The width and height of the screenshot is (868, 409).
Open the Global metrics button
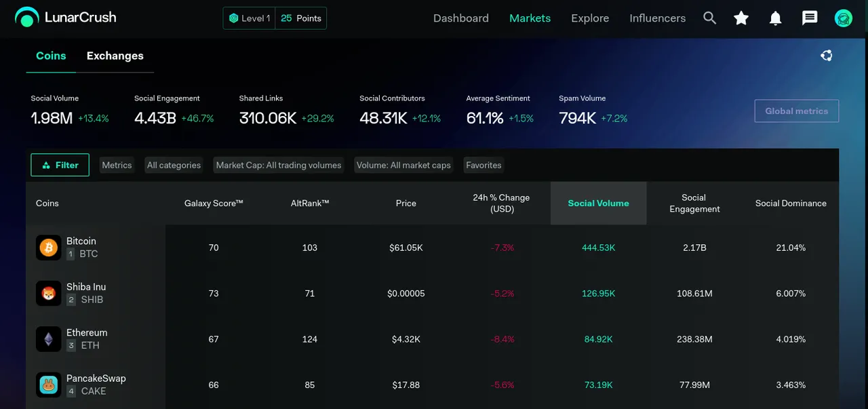797,111
